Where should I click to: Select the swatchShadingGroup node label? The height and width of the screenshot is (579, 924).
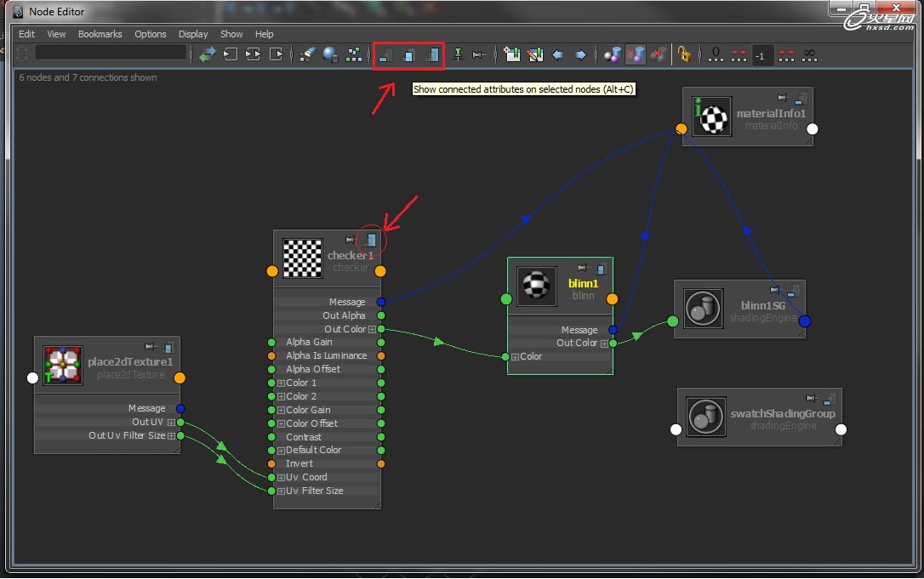point(782,413)
